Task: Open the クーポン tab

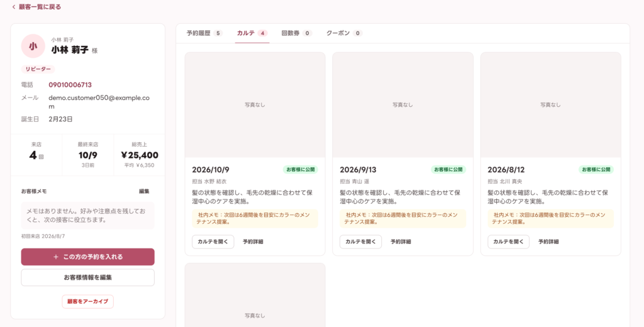Action: [x=344, y=33]
